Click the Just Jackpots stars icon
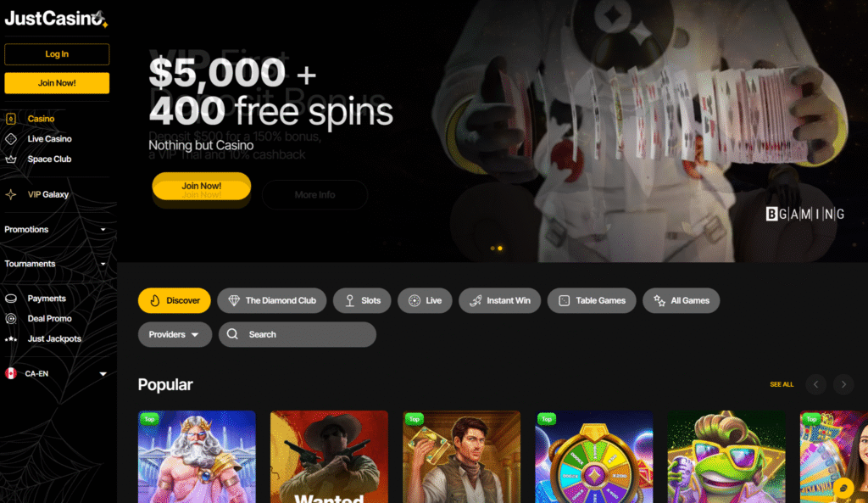This screenshot has height=503, width=868. [x=10, y=339]
